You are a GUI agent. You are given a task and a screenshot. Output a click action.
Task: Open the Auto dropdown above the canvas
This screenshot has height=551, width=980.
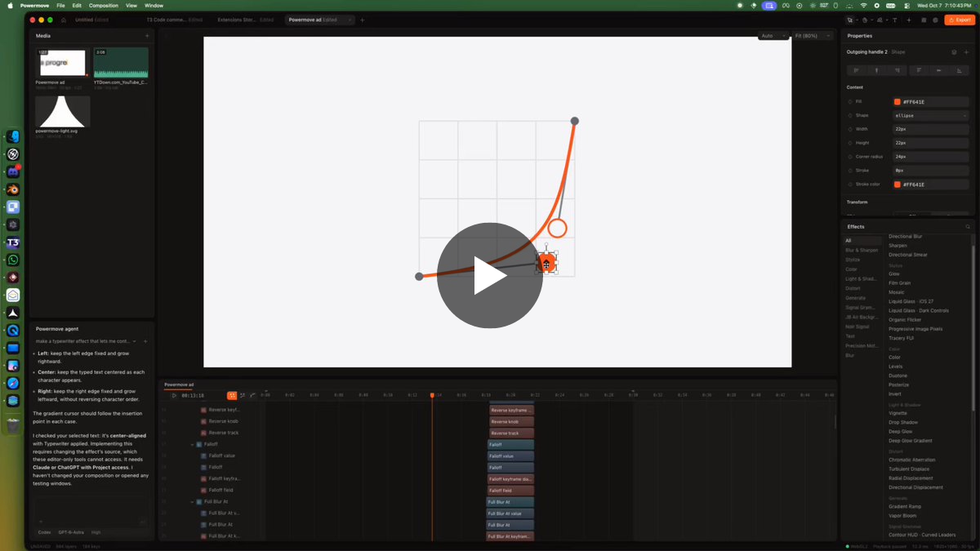point(773,36)
